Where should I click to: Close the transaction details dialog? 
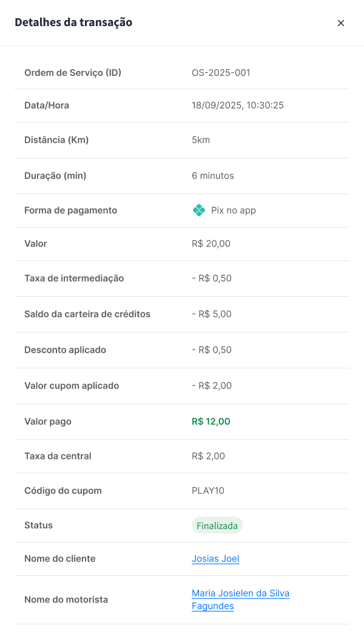[x=341, y=23]
